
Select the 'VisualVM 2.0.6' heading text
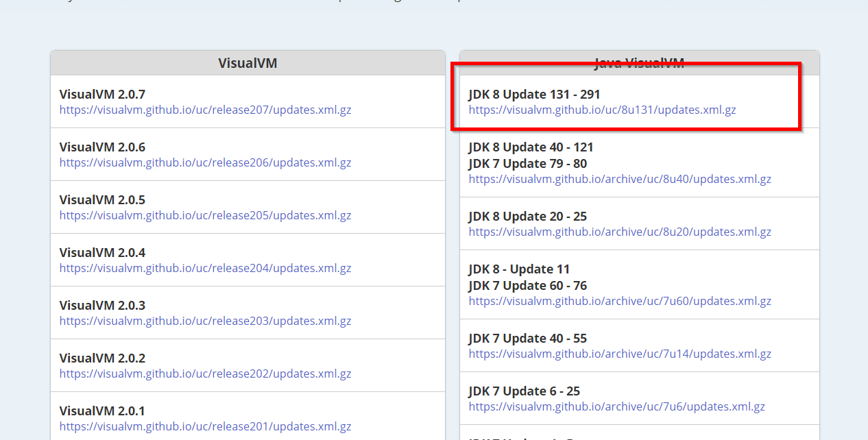pos(102,147)
